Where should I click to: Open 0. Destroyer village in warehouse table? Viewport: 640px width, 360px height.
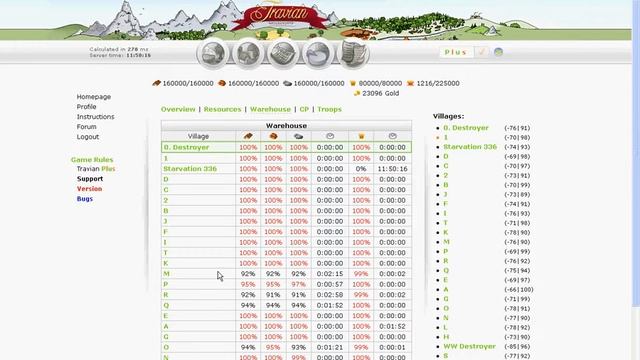click(x=186, y=147)
